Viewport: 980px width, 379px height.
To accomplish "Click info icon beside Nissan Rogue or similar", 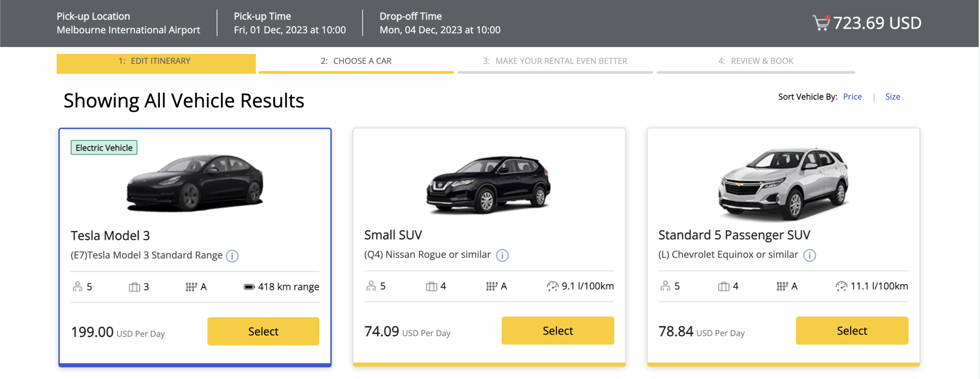I will pyautogui.click(x=502, y=255).
